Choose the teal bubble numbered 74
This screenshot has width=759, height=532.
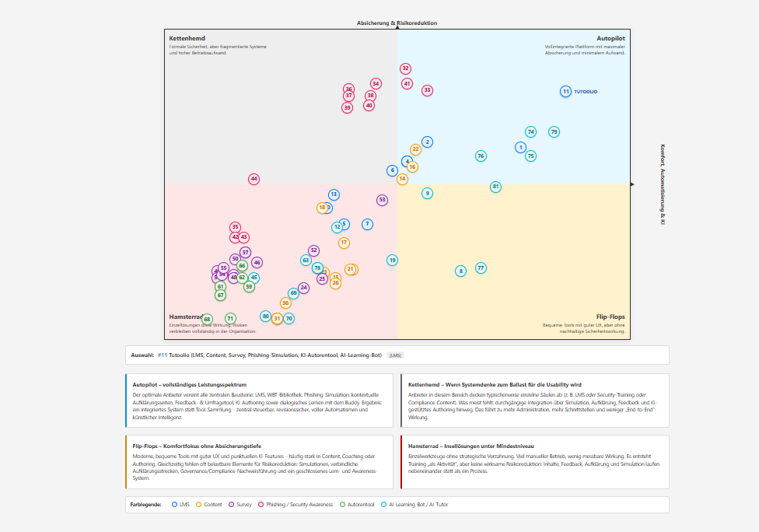530,131
